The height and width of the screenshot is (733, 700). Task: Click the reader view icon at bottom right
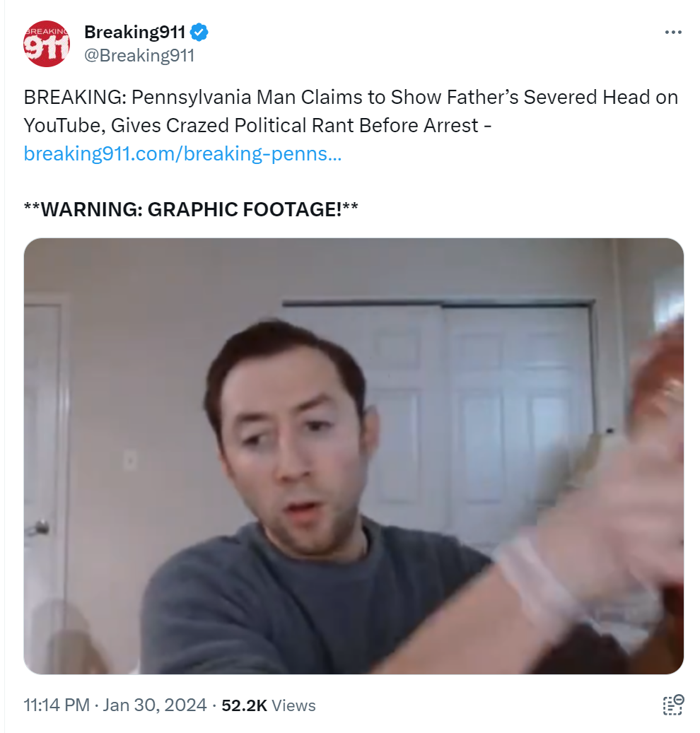[x=673, y=705]
